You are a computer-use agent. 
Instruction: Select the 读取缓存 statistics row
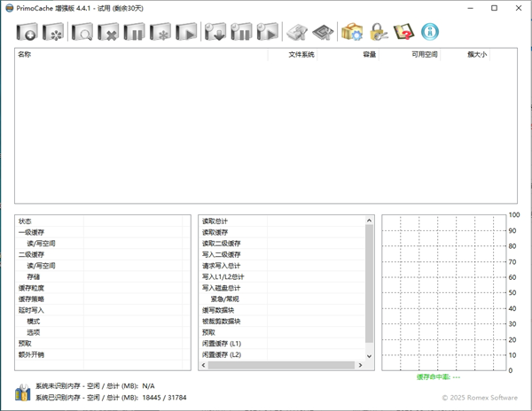pos(282,232)
